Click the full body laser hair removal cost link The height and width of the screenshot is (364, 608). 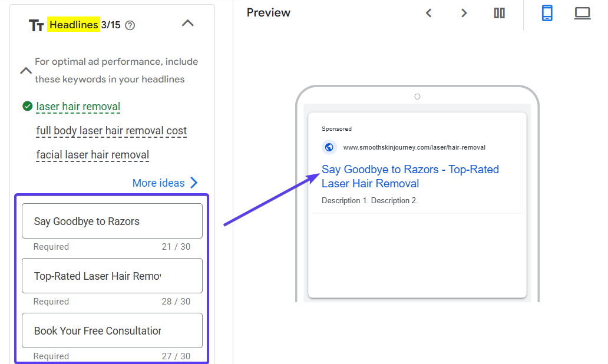(111, 131)
